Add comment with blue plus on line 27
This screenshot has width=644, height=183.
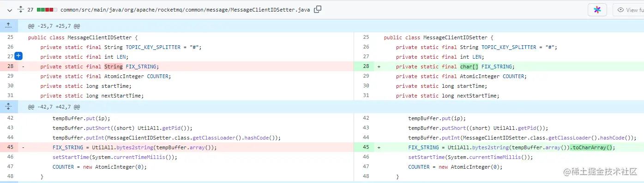point(18,56)
